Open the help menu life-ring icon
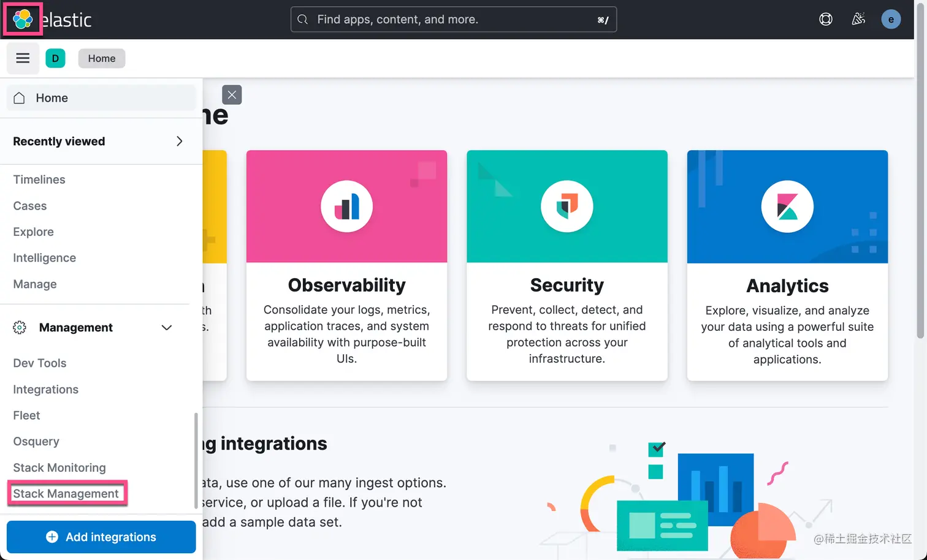927x560 pixels. 825,19
